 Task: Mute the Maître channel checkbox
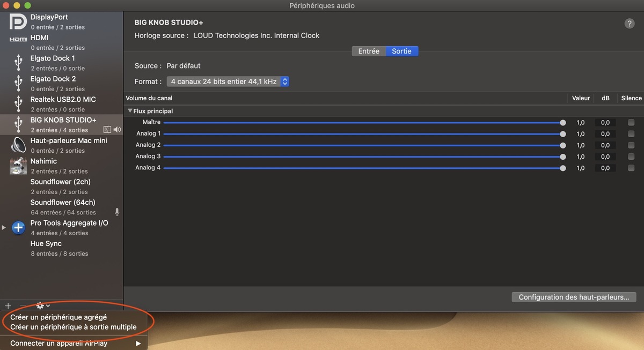coord(631,122)
